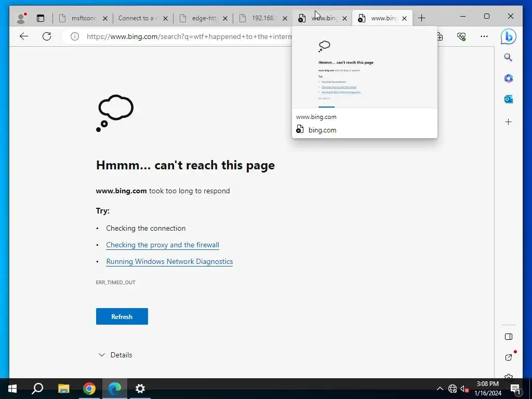The image size is (532, 399).
Task: Open the notification center icon
Action: [x=515, y=389]
